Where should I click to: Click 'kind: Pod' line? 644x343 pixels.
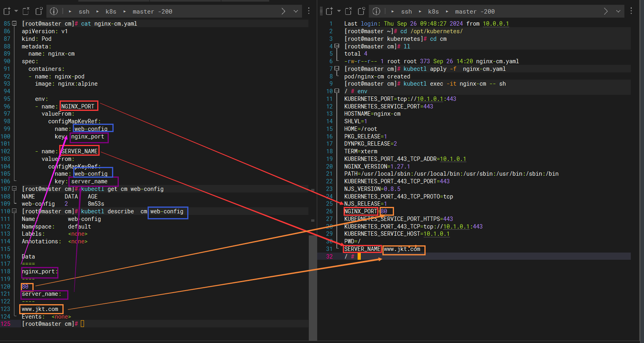pos(36,39)
